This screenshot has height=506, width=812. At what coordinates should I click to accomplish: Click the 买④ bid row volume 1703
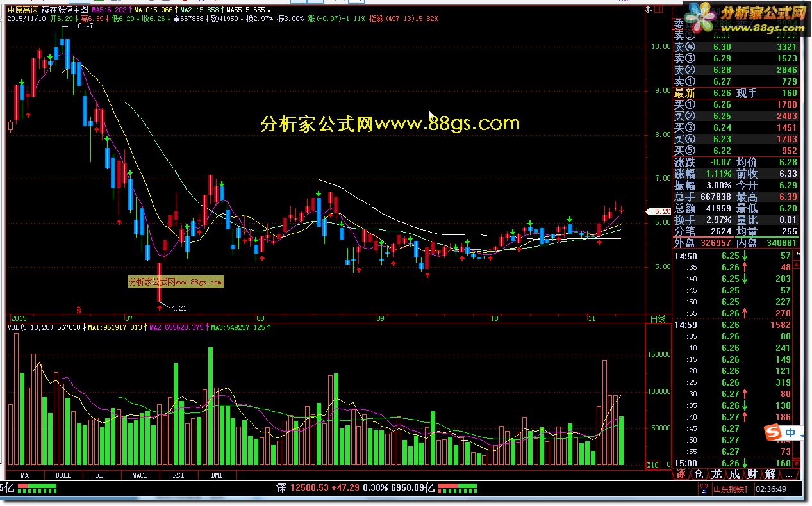coord(787,139)
